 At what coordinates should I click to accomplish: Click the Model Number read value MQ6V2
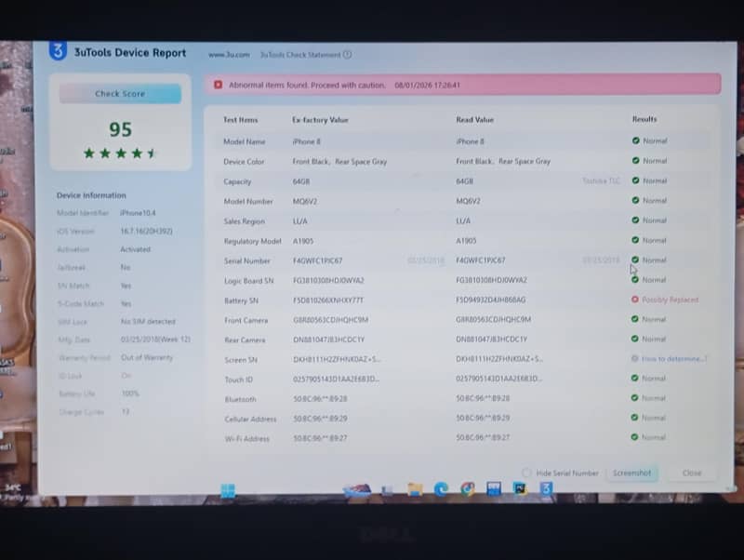coord(468,201)
